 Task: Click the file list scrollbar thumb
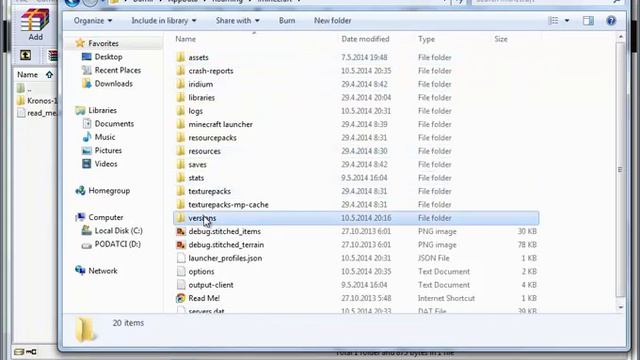click(620, 169)
